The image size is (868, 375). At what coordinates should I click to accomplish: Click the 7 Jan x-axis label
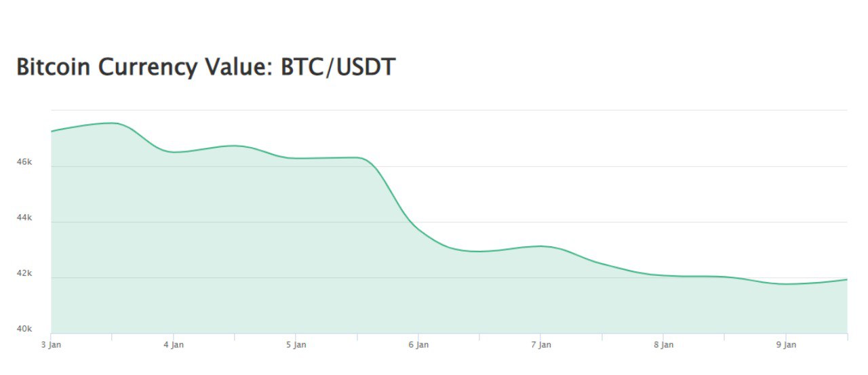coord(540,345)
